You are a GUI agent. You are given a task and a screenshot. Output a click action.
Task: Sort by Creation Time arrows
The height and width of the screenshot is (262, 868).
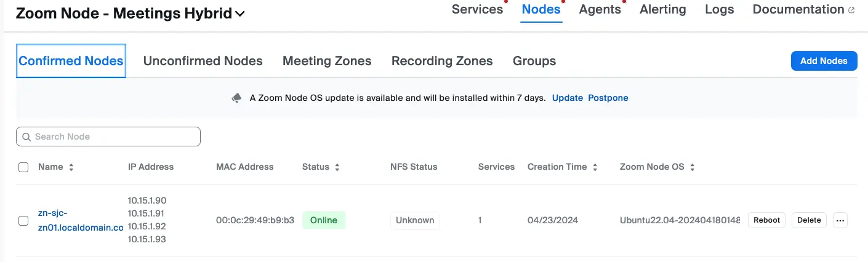[595, 167]
